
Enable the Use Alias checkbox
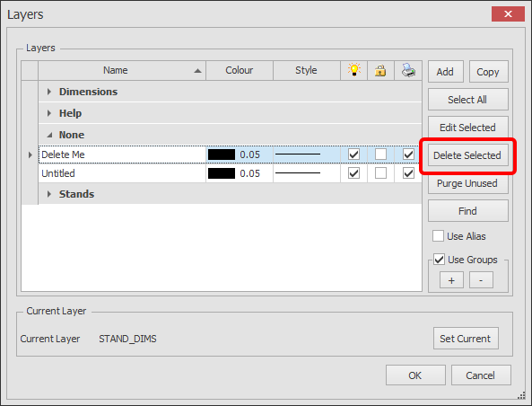(x=438, y=236)
